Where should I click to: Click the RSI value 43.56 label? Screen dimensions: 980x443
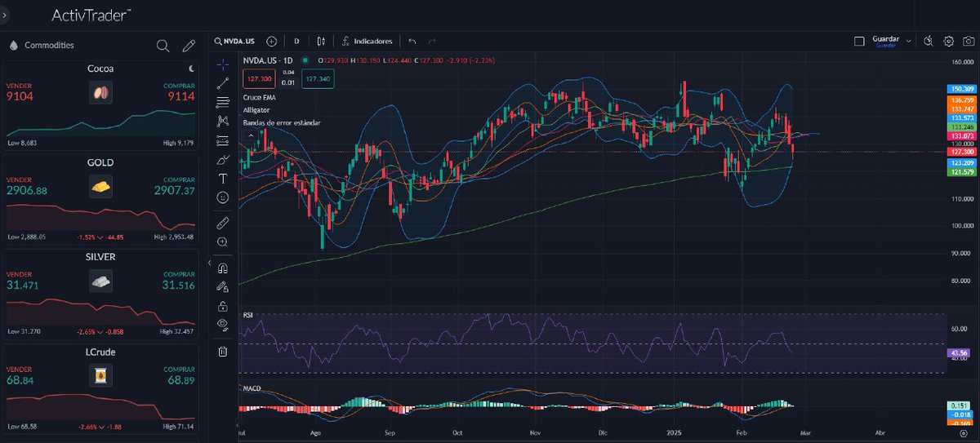click(959, 352)
